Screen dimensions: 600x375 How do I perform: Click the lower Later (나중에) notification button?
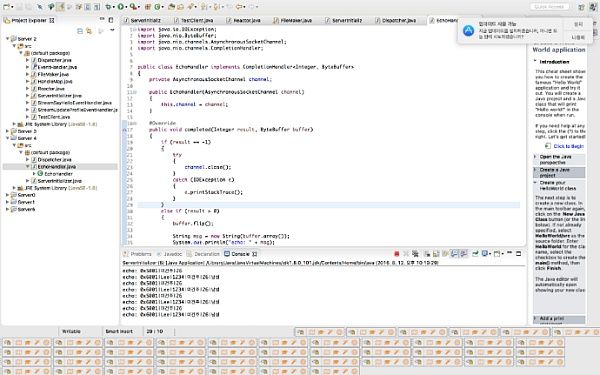pyautogui.click(x=578, y=38)
